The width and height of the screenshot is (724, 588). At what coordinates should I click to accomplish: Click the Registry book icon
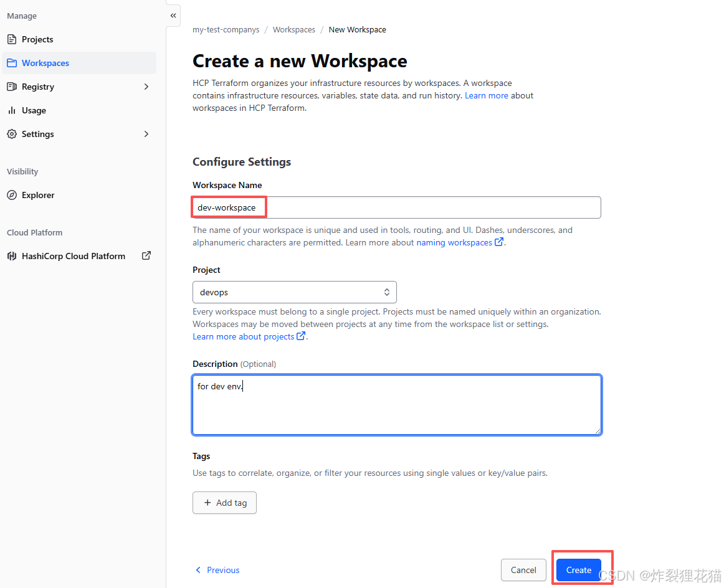pyautogui.click(x=12, y=87)
